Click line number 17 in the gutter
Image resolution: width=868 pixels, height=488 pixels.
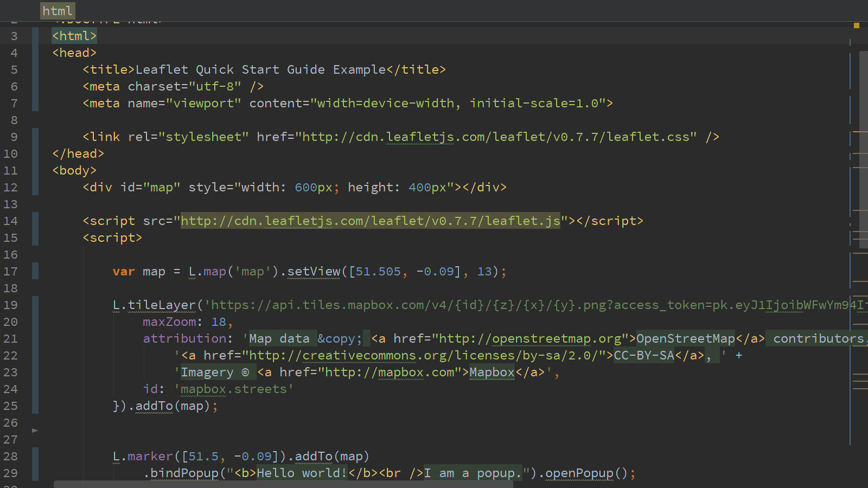11,271
